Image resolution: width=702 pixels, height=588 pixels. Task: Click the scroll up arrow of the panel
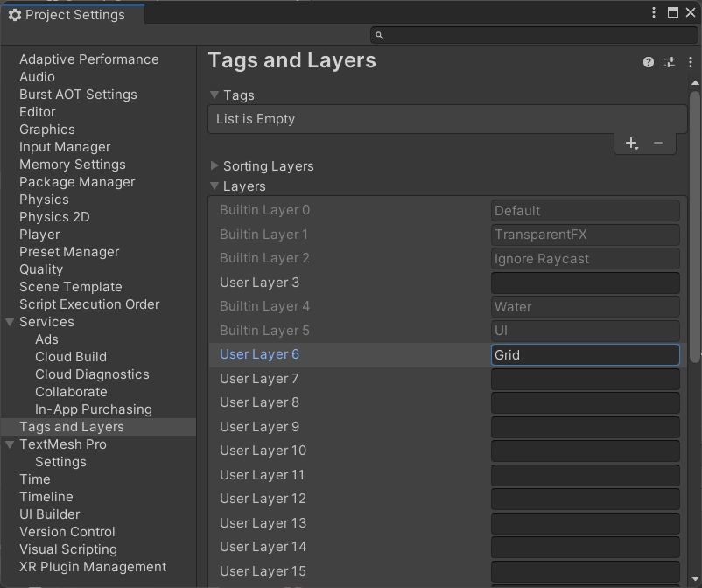coord(695,83)
